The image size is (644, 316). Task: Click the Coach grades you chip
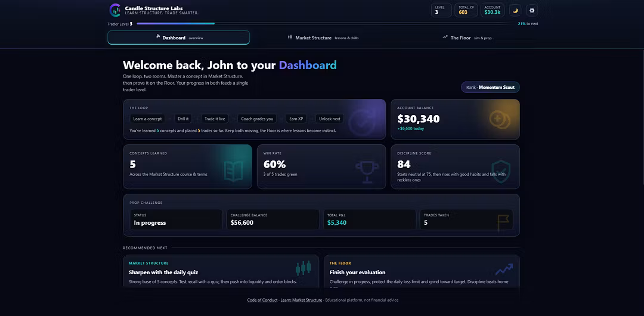257,119
